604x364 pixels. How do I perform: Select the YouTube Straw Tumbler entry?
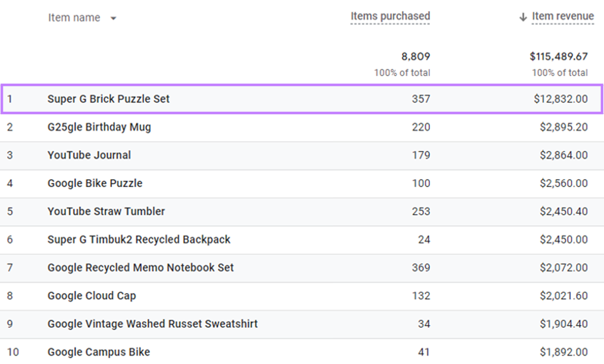pyautogui.click(x=106, y=211)
